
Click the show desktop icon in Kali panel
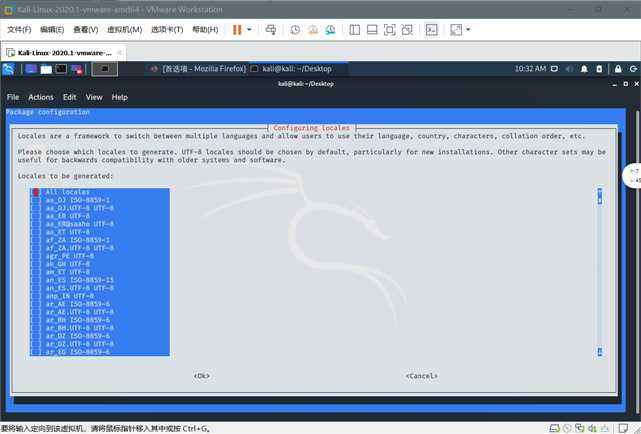(31, 69)
